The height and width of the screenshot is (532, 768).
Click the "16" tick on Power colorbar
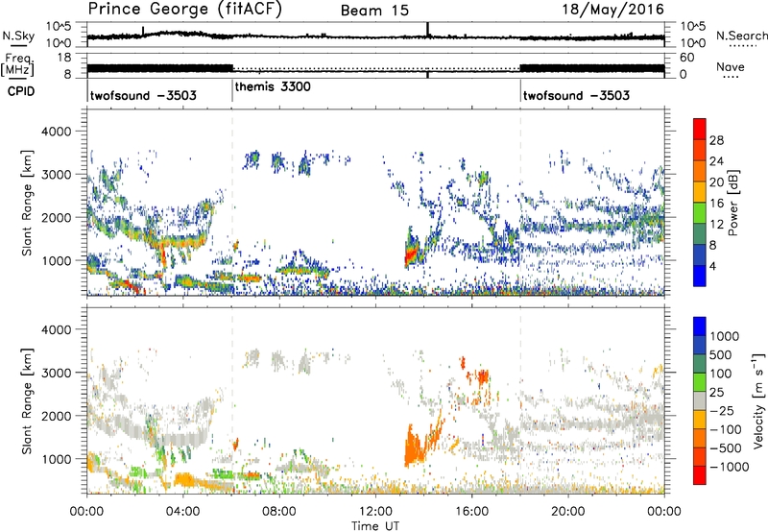tap(716, 204)
